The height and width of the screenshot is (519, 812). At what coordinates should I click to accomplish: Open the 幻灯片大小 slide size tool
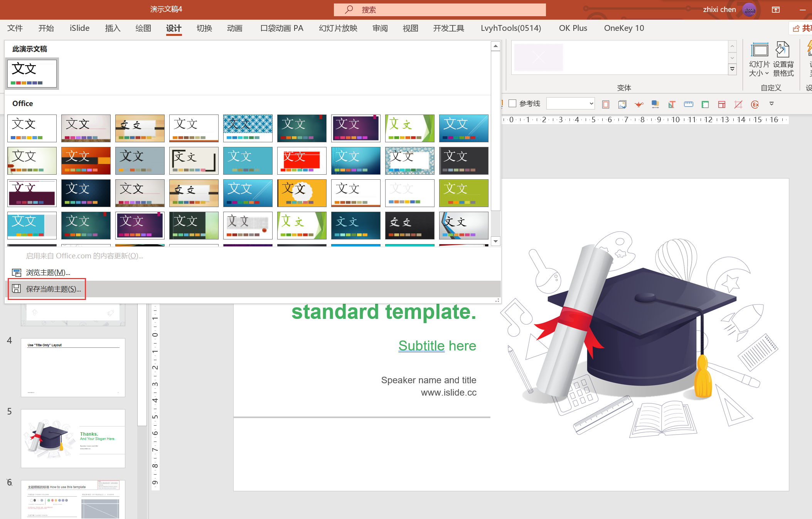click(x=759, y=59)
